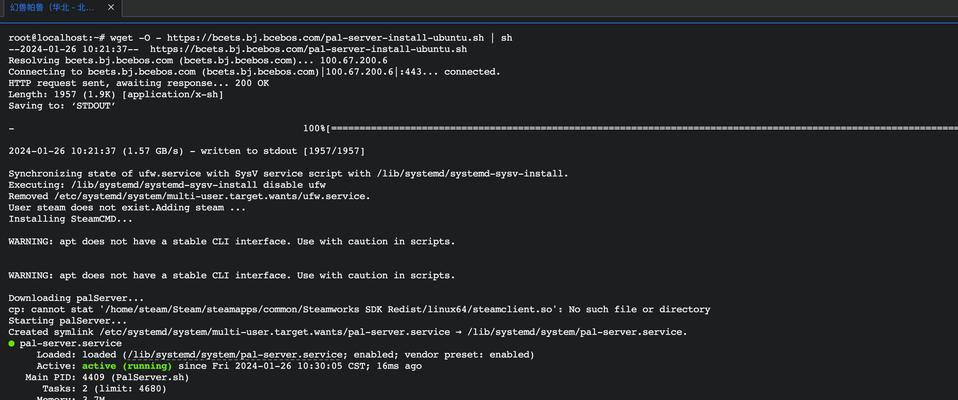The height and width of the screenshot is (400, 958).
Task: Click the 'Tasks: 2 (limit: 4680)' line
Action: tap(104, 388)
